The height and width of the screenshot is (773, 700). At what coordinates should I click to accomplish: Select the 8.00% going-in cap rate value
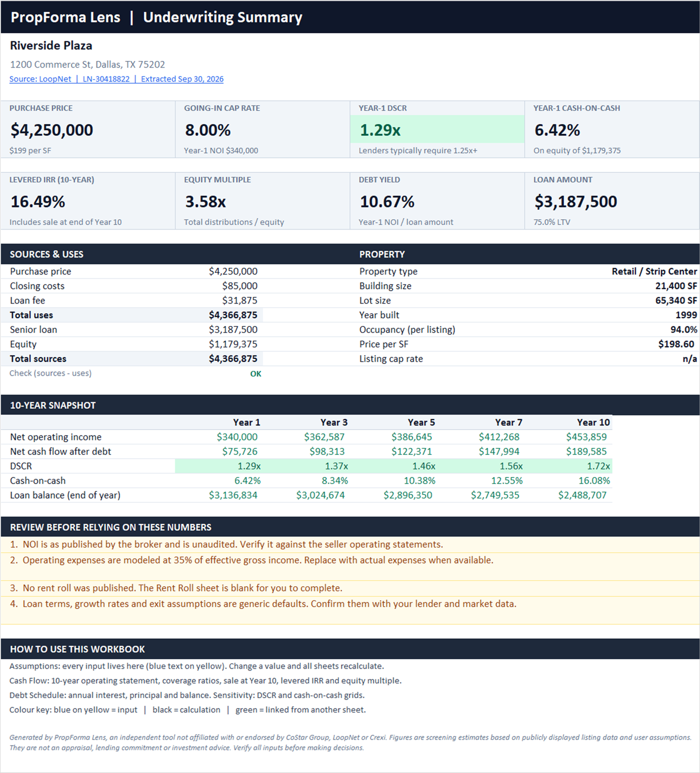(208, 130)
